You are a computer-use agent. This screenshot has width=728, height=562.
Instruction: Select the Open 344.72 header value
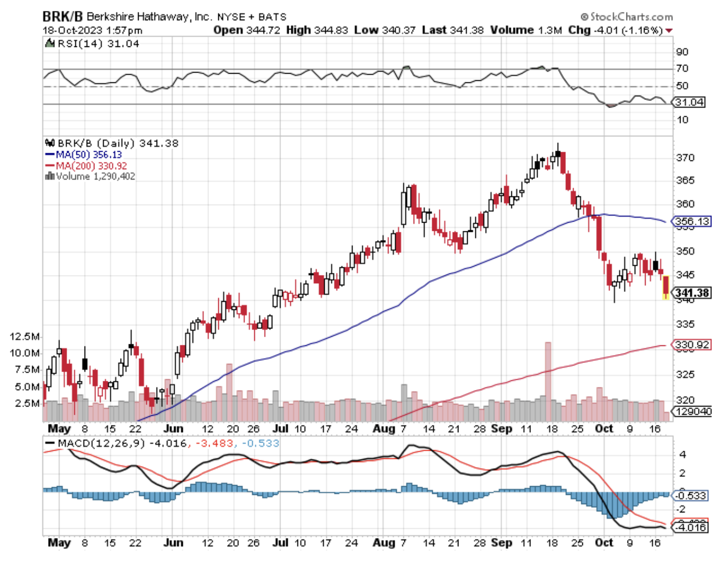pyautogui.click(x=247, y=30)
